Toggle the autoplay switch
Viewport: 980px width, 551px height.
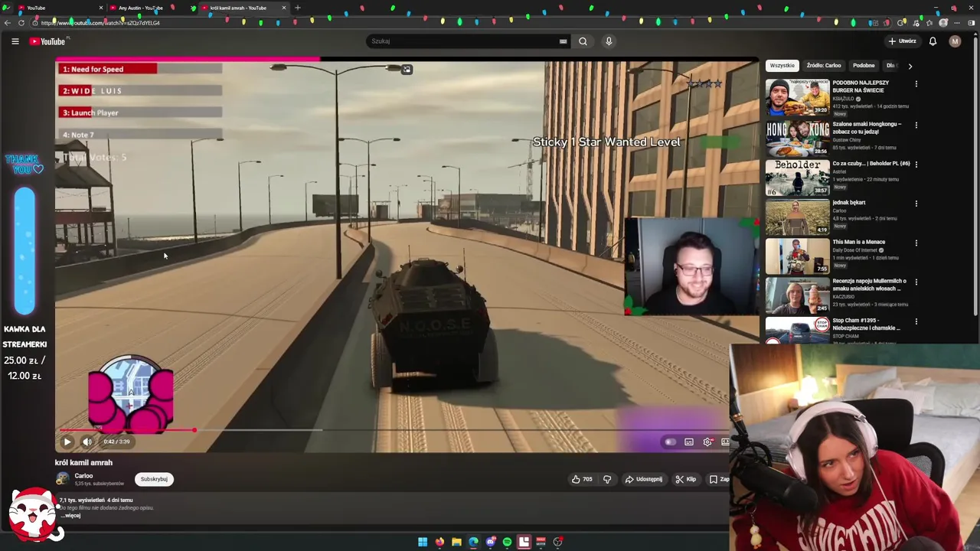pos(670,442)
